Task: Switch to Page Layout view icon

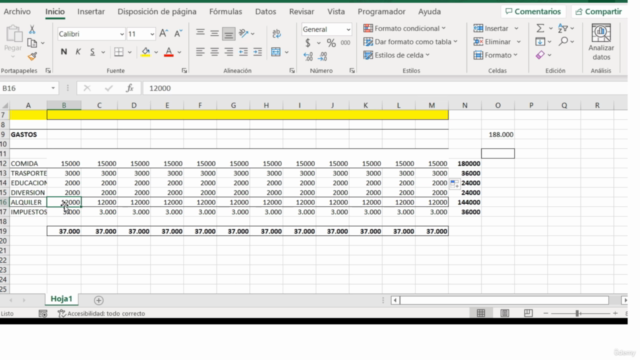Action: (x=504, y=313)
